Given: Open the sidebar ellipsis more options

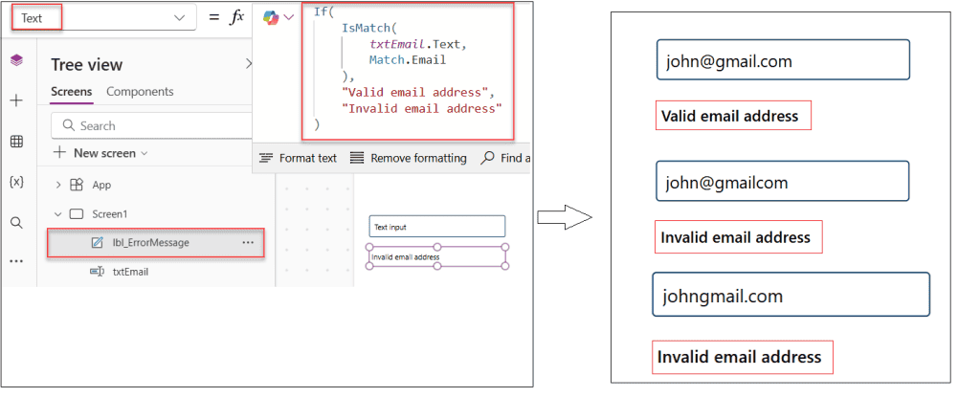Looking at the screenshot, I should (17, 261).
